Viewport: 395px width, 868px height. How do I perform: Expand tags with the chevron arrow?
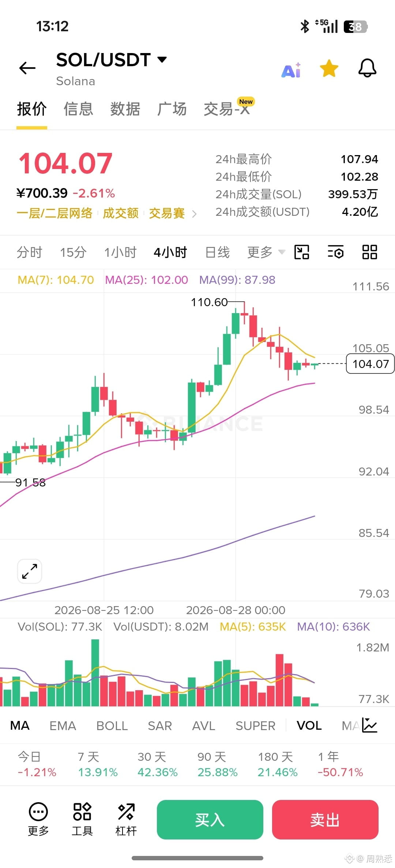coord(194,214)
